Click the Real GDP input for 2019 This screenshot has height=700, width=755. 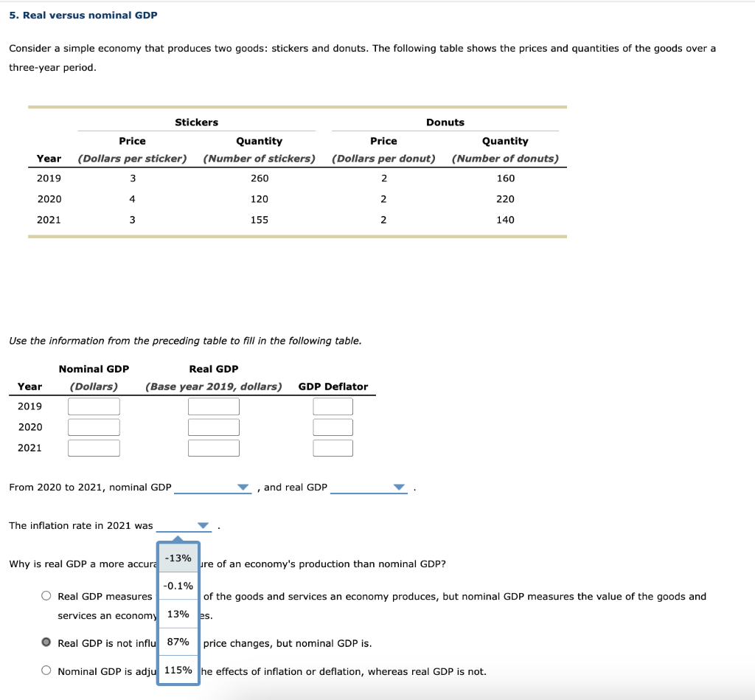(x=213, y=406)
